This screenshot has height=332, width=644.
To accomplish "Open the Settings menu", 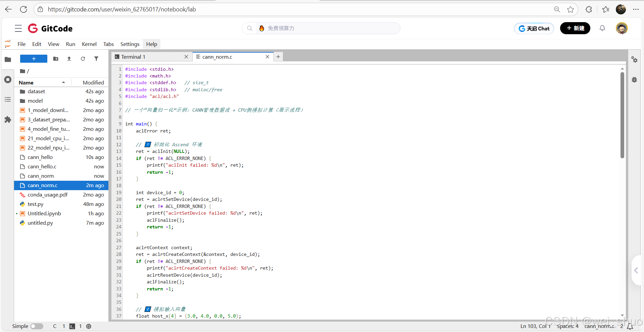I will click(x=130, y=44).
